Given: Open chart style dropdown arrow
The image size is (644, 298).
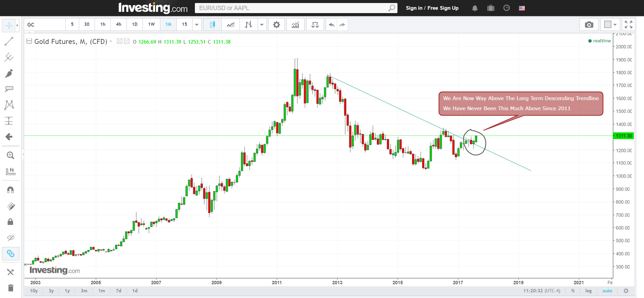Looking at the screenshot, I should pyautogui.click(x=262, y=24).
